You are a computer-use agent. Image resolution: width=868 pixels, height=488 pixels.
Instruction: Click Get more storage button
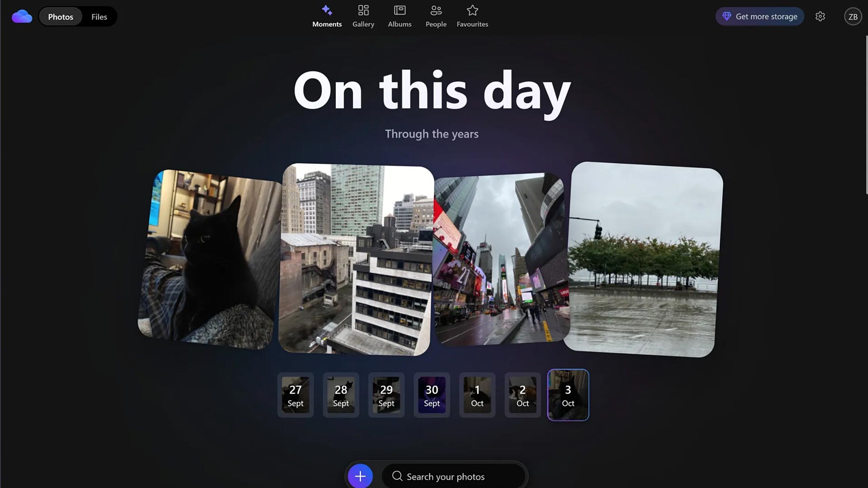[759, 17]
